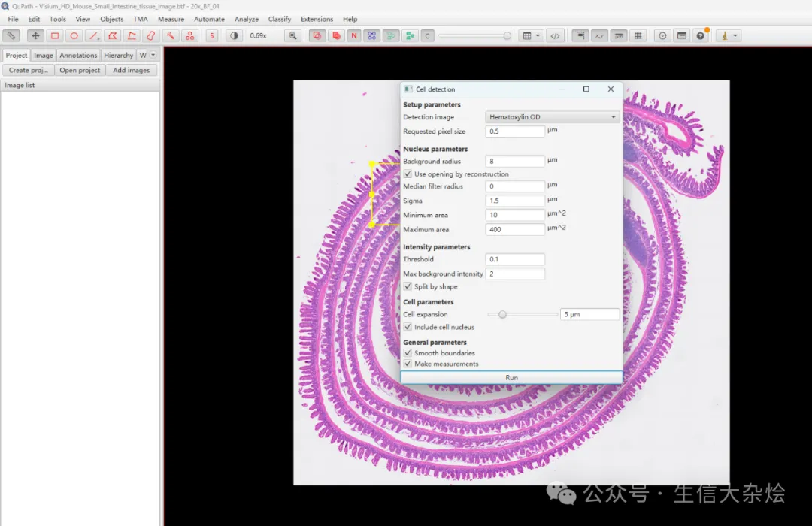This screenshot has width=812, height=526.
Task: Open Detection image Hematoxylin OD dropdown
Action: point(552,117)
